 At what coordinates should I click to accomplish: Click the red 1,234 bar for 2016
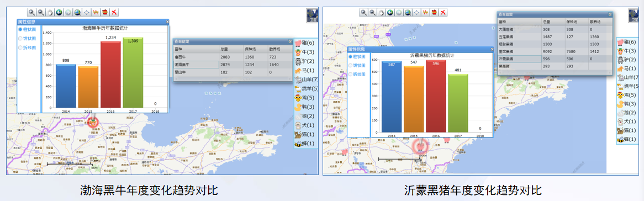(110, 75)
